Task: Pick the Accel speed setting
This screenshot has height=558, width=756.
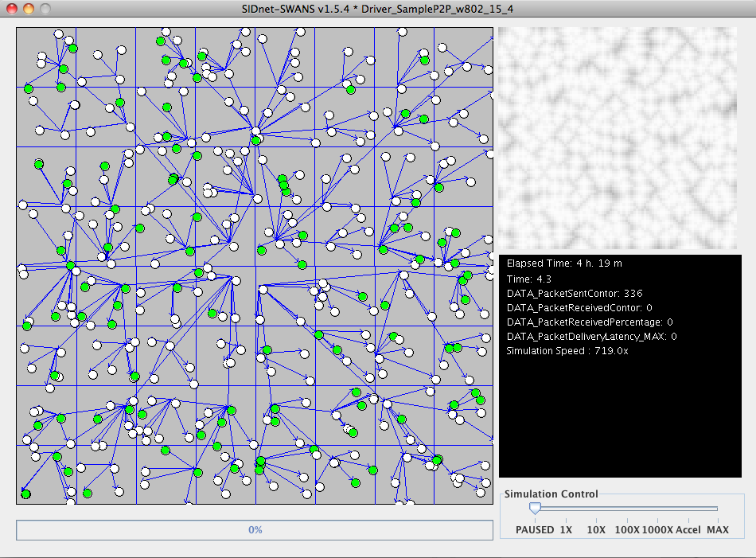Action: point(688,529)
